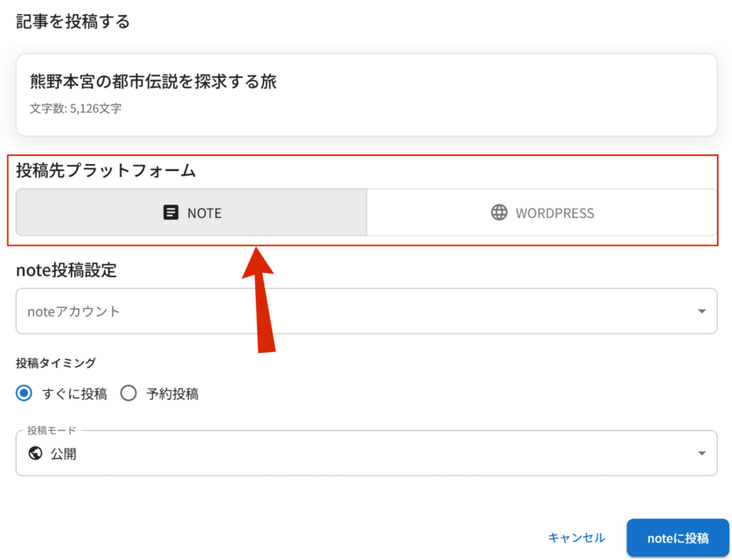Viewport: 732px width, 560px height.
Task: Click the document icon beside NOTE
Action: (171, 213)
